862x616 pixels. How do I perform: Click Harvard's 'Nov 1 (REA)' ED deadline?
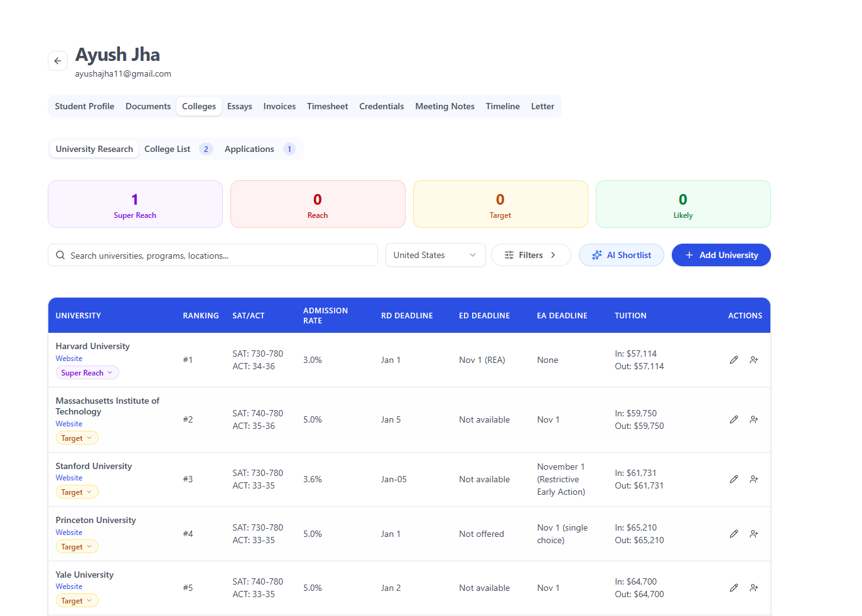coord(482,360)
